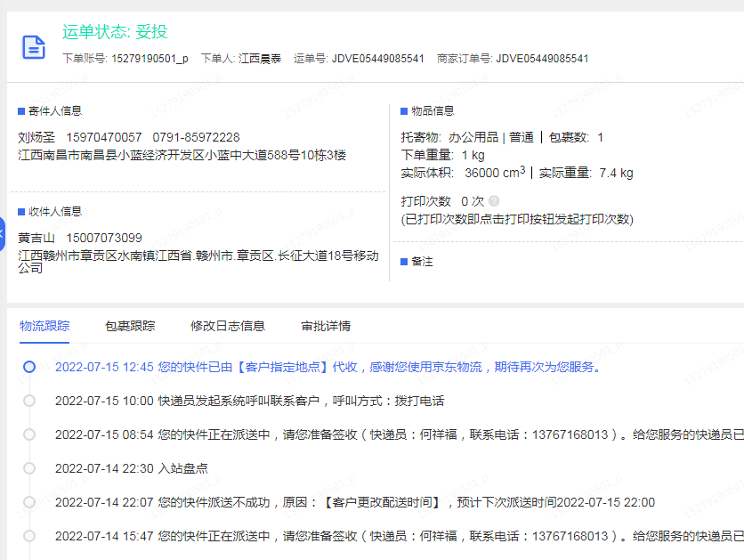Click the 实际体积 36000 cm³ value
744x560 pixels.
click(463, 173)
